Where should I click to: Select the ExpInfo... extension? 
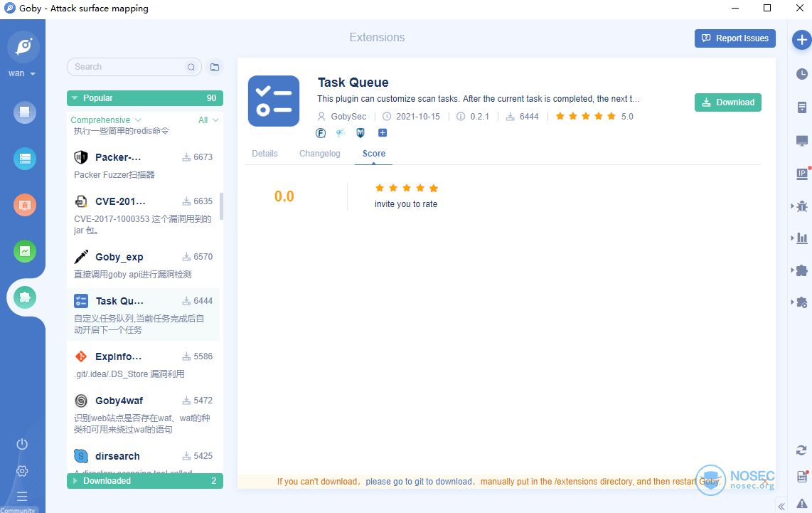point(144,364)
